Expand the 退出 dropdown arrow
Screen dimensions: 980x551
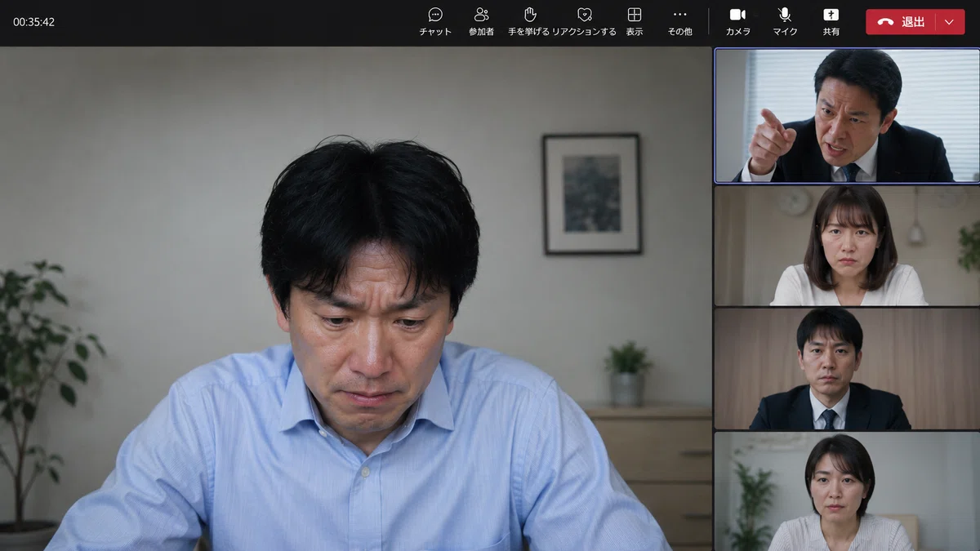(x=949, y=22)
